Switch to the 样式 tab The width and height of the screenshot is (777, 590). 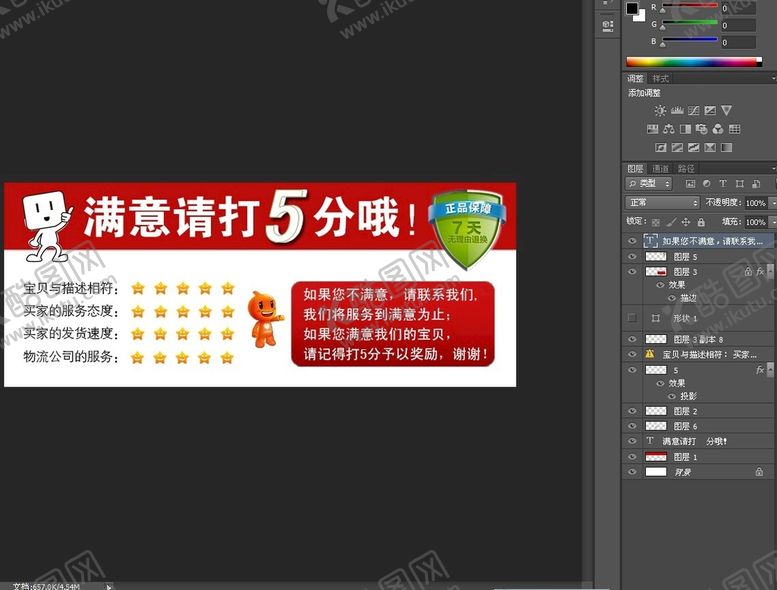660,78
